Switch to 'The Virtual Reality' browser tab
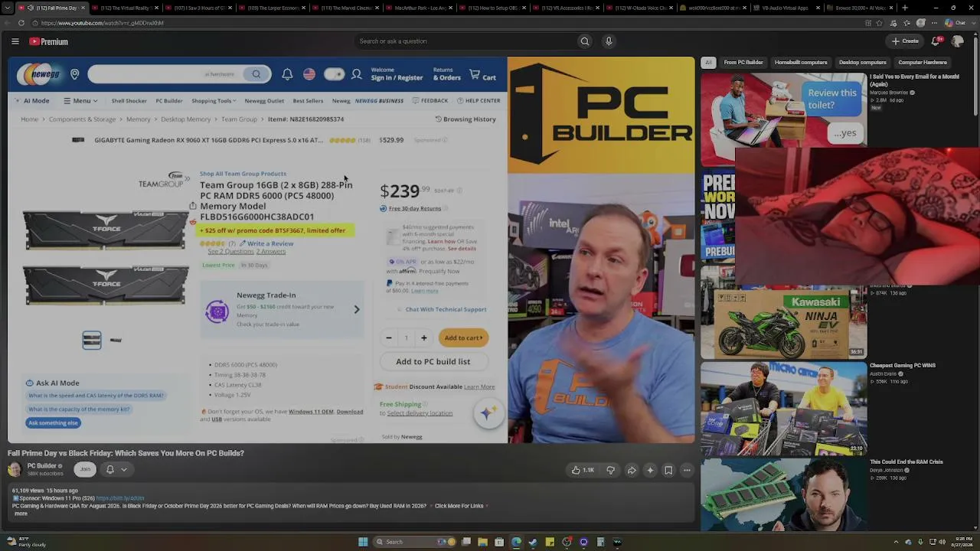 pos(126,8)
